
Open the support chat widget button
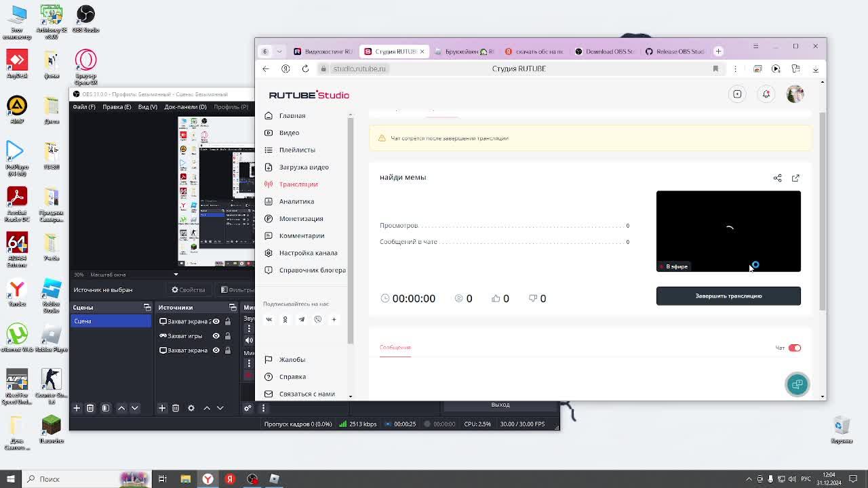click(x=797, y=384)
